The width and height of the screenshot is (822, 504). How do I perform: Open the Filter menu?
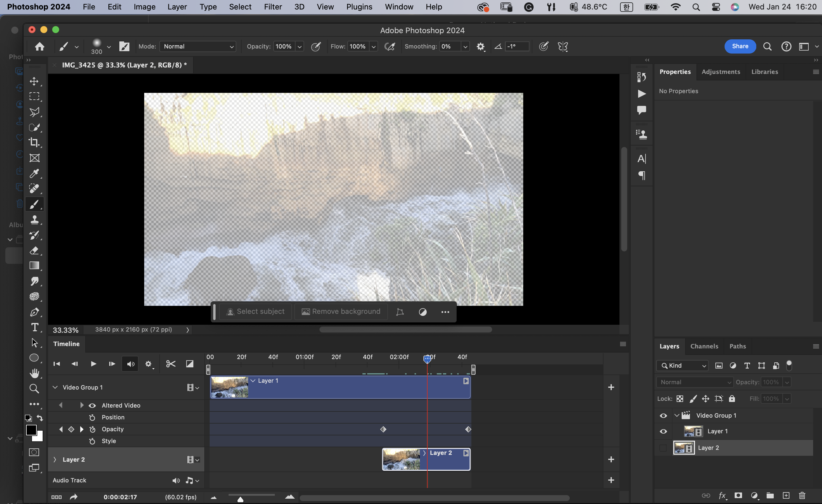coord(272,7)
